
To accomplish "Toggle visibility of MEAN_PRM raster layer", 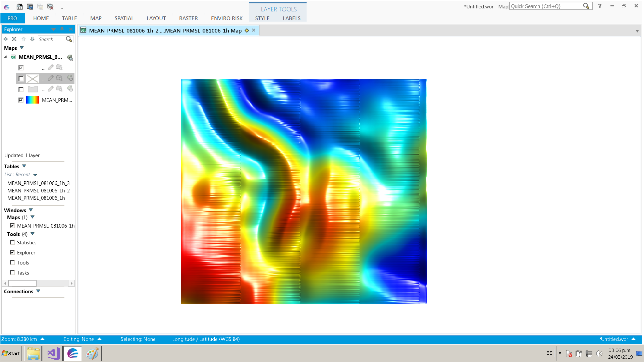I will click(x=21, y=100).
